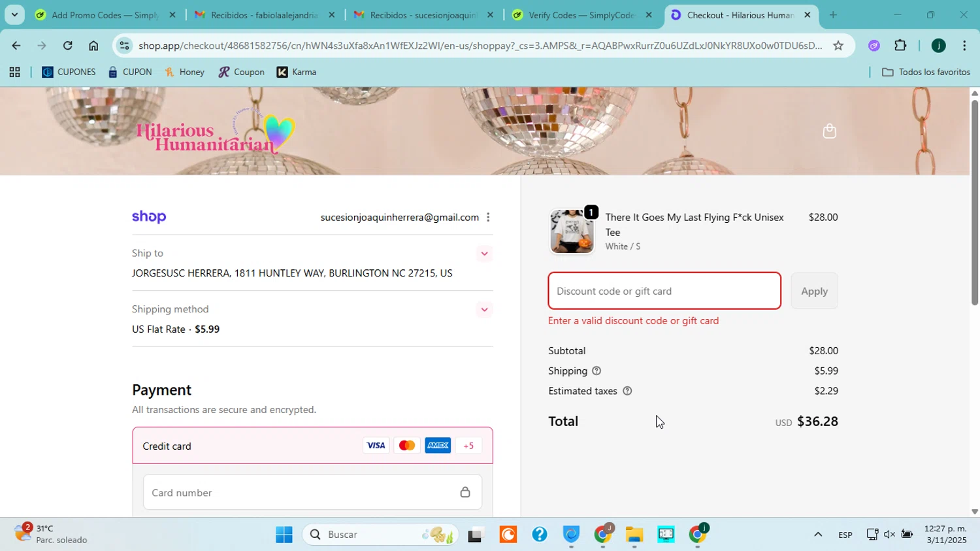Open the weather widget on taskbar
The height and width of the screenshot is (551, 980).
point(52,534)
